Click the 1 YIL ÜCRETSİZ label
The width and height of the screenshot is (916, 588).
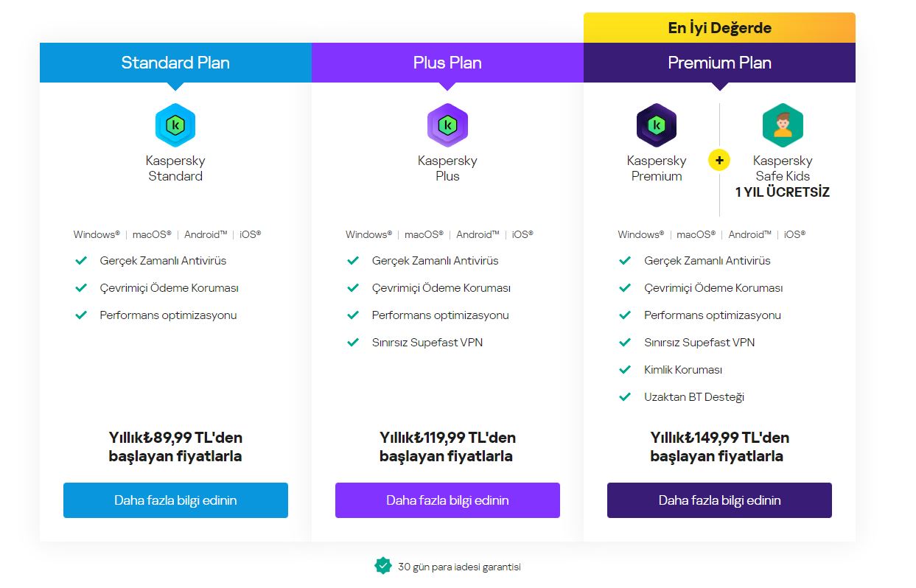click(x=783, y=192)
